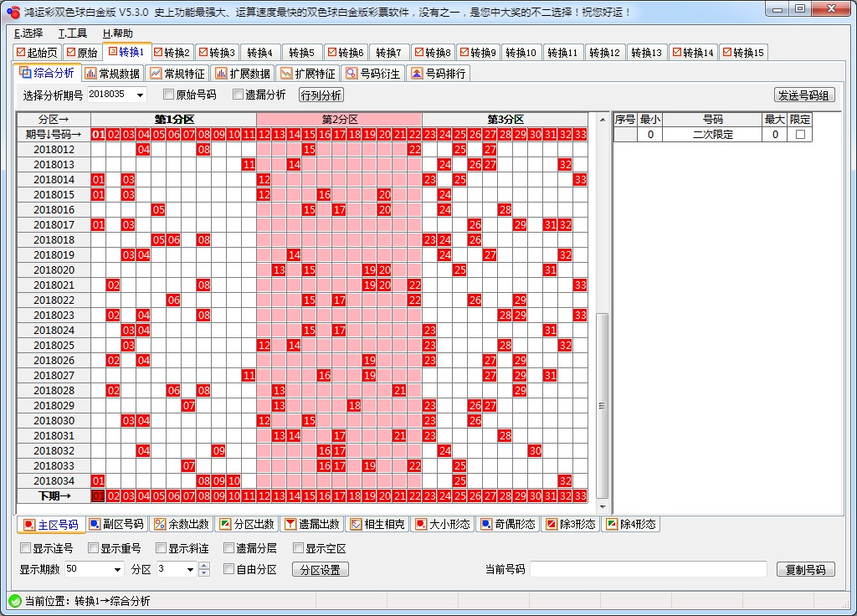Open 分区设置 partition settings
This screenshot has height=616, width=857.
coord(320,568)
